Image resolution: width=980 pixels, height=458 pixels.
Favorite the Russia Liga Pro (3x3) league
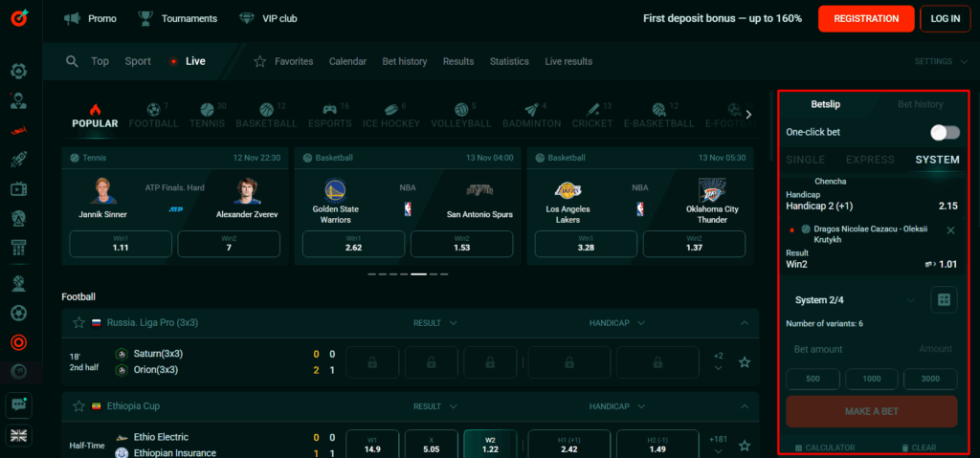[x=78, y=323]
